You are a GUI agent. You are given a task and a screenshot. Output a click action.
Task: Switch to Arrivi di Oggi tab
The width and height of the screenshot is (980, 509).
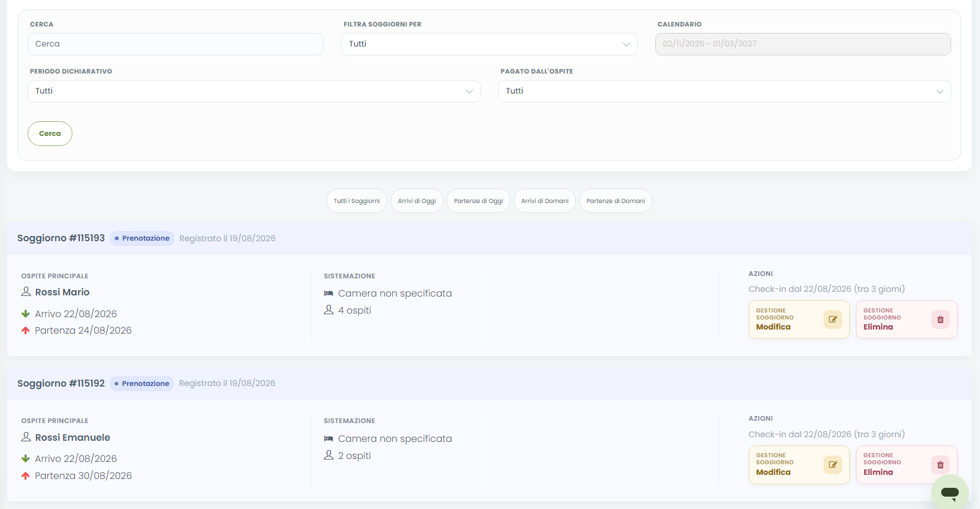[417, 201]
